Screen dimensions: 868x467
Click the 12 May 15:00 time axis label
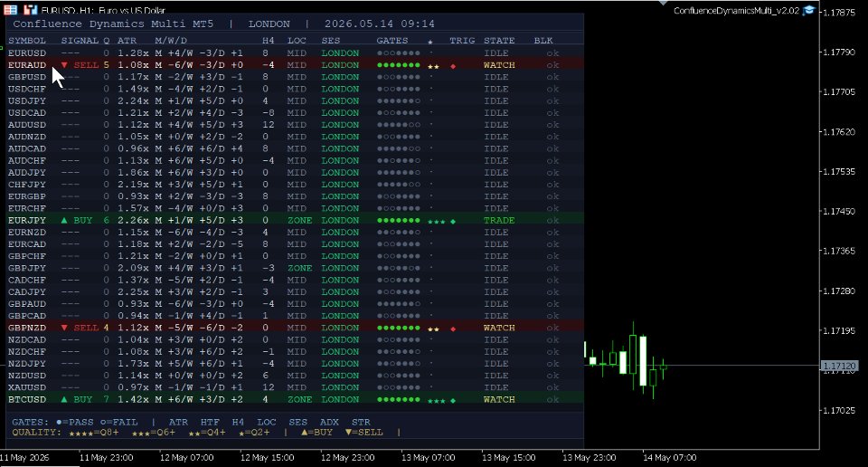click(x=267, y=458)
